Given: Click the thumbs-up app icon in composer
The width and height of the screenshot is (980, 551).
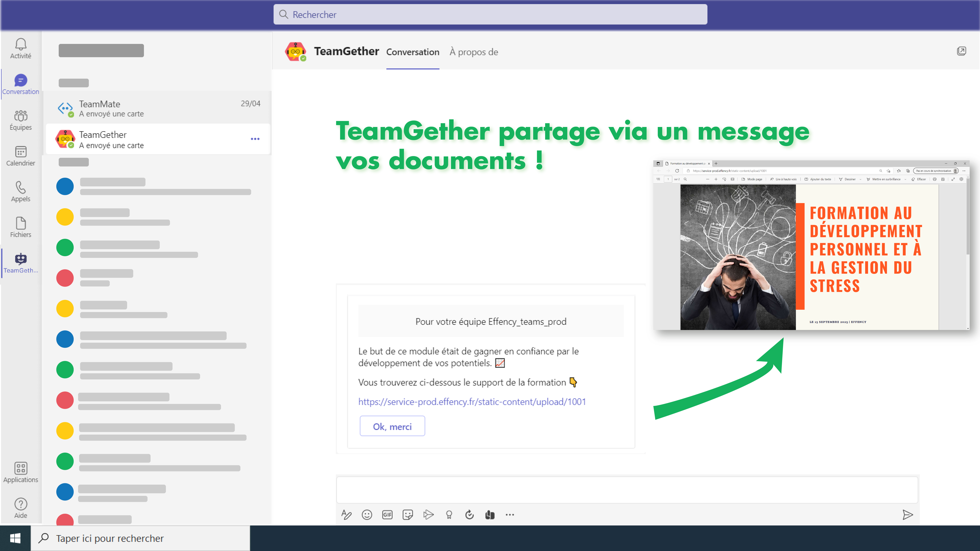Looking at the screenshot, I should (x=490, y=515).
